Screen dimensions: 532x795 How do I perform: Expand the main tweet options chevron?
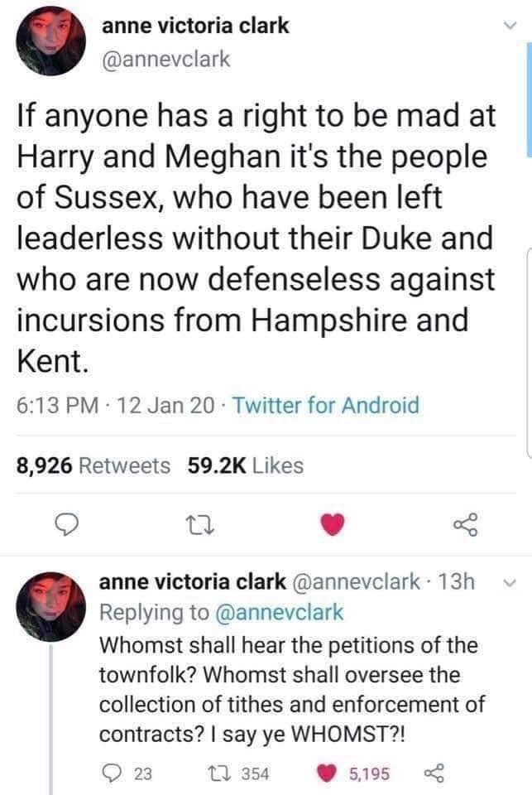coord(510,26)
